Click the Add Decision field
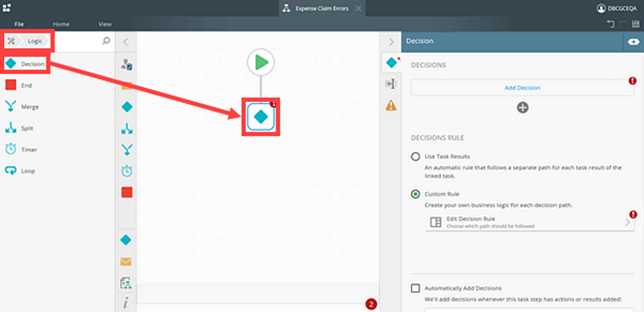This screenshot has height=312, width=644. [522, 88]
